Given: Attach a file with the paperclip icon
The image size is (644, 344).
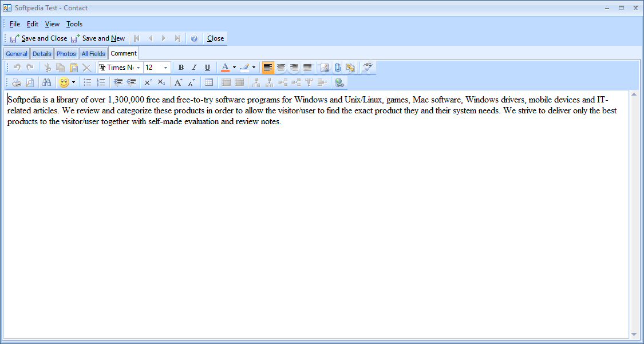Looking at the screenshot, I should point(337,68).
